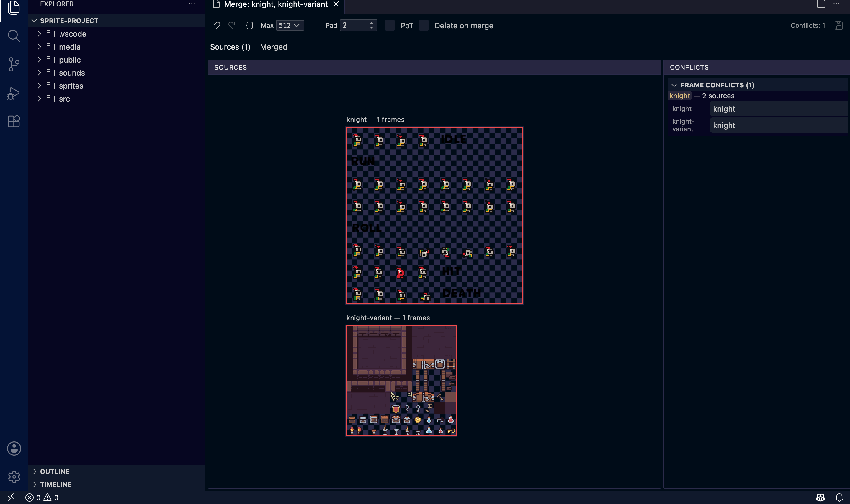Click the EXPLORER title text

(x=57, y=4)
